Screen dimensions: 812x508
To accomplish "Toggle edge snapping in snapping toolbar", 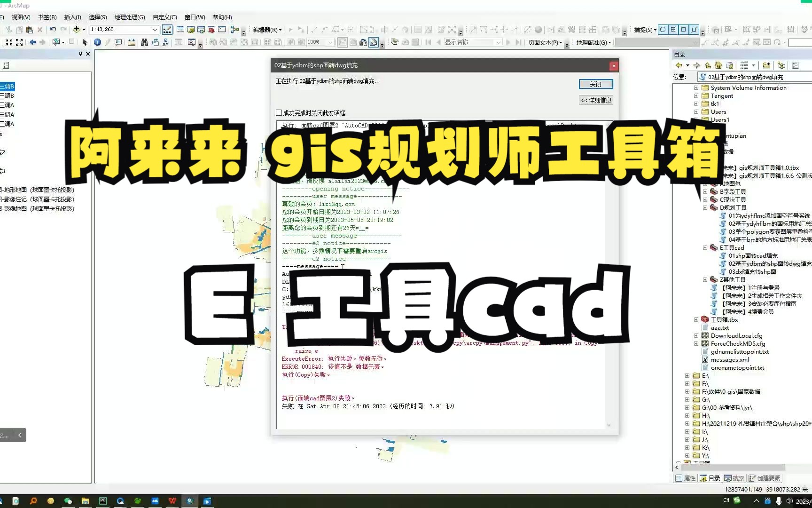I will pos(694,29).
